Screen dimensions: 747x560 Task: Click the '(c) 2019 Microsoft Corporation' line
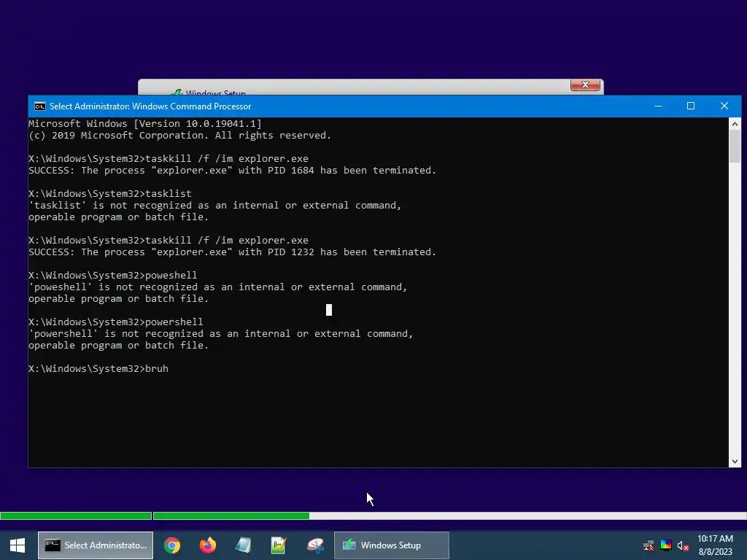coord(179,135)
